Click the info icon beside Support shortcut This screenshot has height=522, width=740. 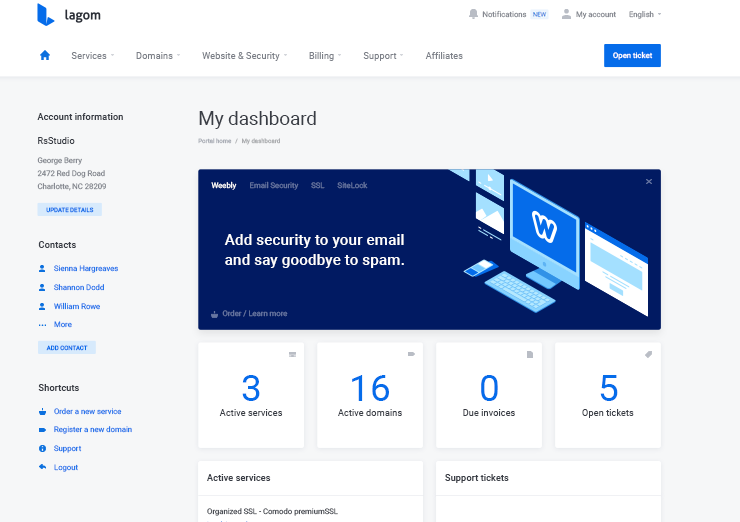tap(42, 448)
